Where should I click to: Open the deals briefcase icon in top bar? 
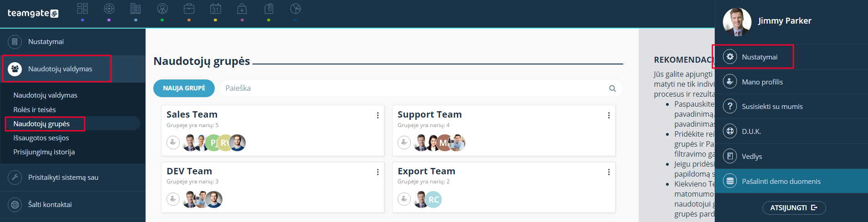(x=189, y=9)
